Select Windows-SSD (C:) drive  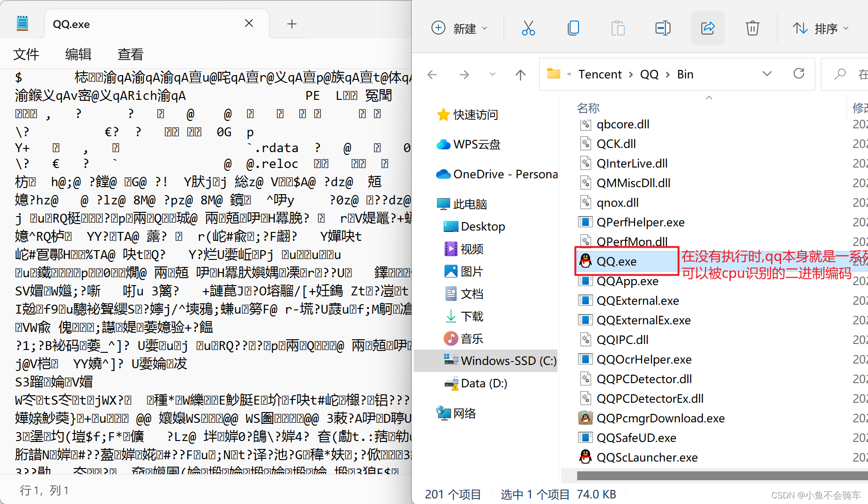click(x=486, y=361)
